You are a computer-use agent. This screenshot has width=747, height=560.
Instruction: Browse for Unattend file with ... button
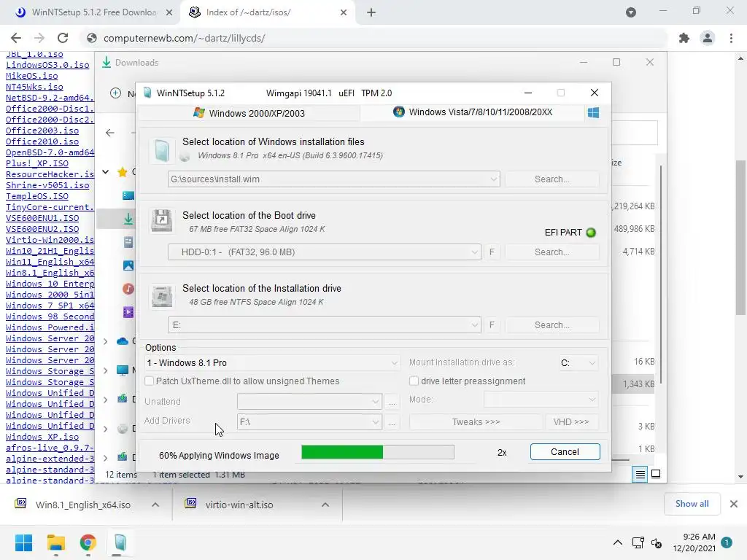pyautogui.click(x=392, y=402)
